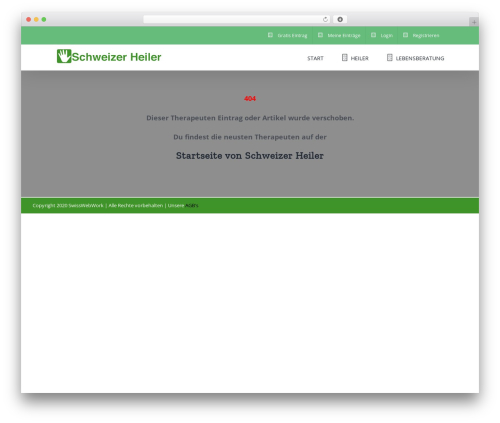
Task: Open a new browser tab with plus
Action: click(x=474, y=22)
